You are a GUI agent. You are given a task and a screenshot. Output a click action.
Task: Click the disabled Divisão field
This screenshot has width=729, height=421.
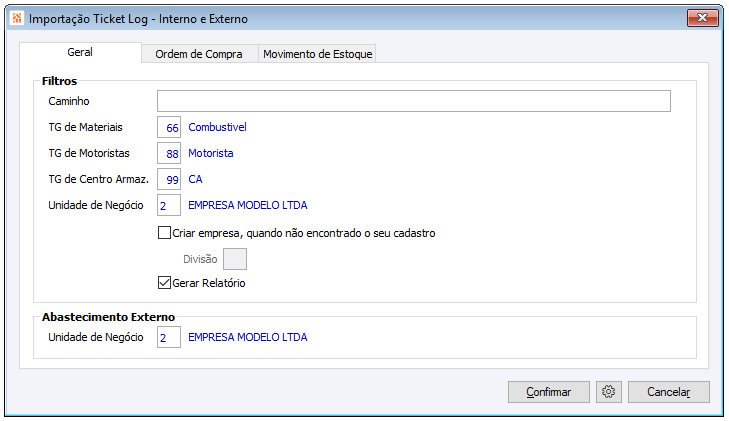tap(235, 259)
